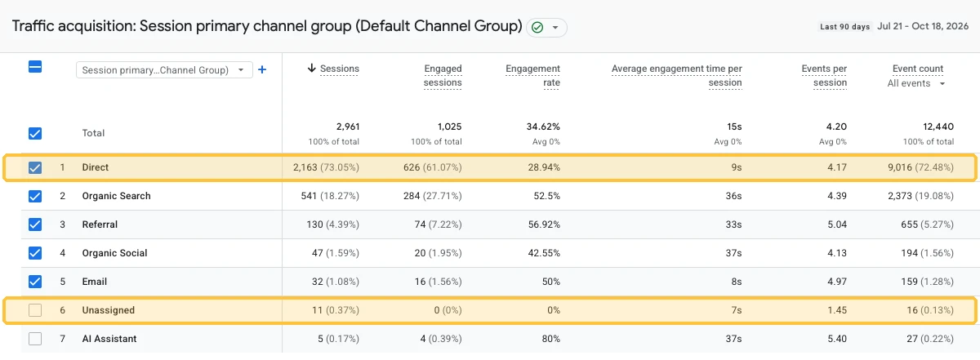This screenshot has height=360, width=980.
Task: Click AI Assistant engagement rate 80%
Action: (550, 339)
